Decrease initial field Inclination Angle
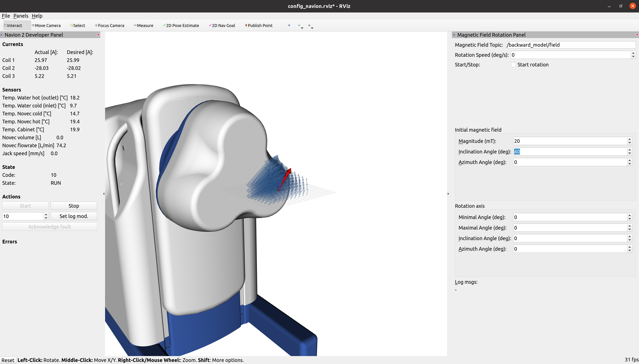 coord(629,153)
